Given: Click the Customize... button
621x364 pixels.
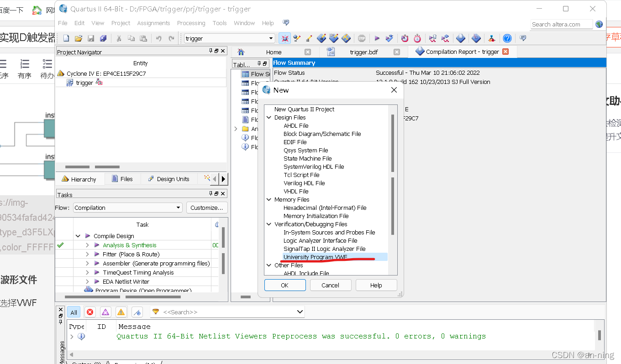Looking at the screenshot, I should coord(206,208).
